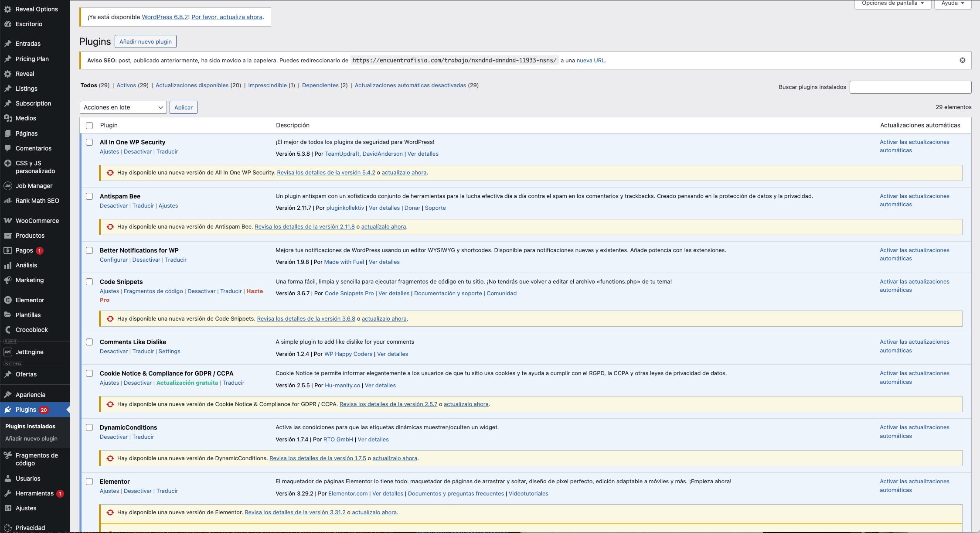Click the Job Manager icon
The image size is (980, 533).
pos(7,186)
